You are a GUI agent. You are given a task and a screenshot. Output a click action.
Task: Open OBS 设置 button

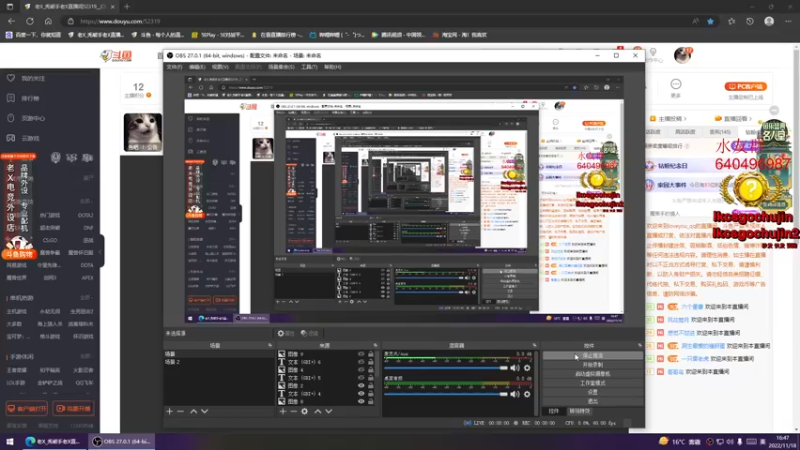[x=592, y=392]
